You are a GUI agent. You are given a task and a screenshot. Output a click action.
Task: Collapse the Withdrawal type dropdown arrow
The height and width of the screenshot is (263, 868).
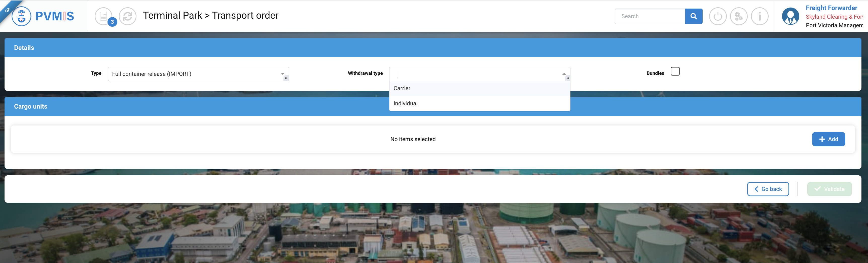[564, 74]
